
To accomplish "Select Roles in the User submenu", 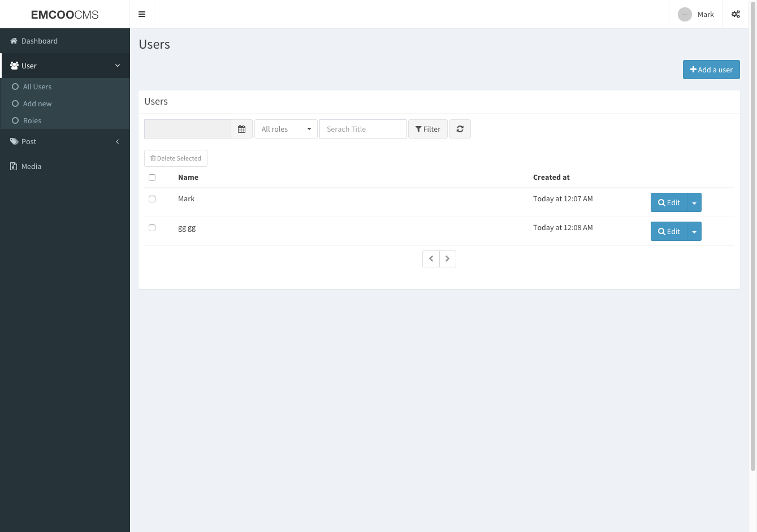I will pyautogui.click(x=32, y=120).
